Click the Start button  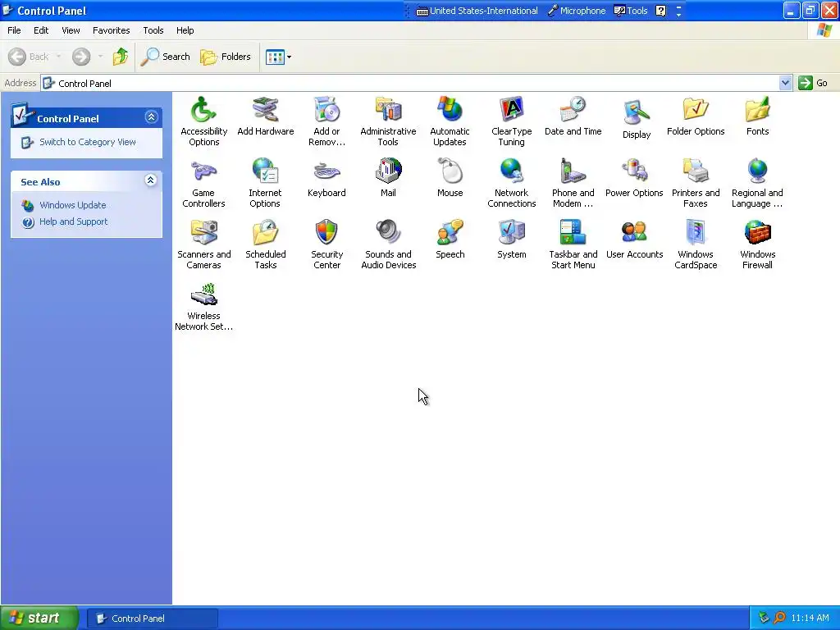[x=39, y=619]
